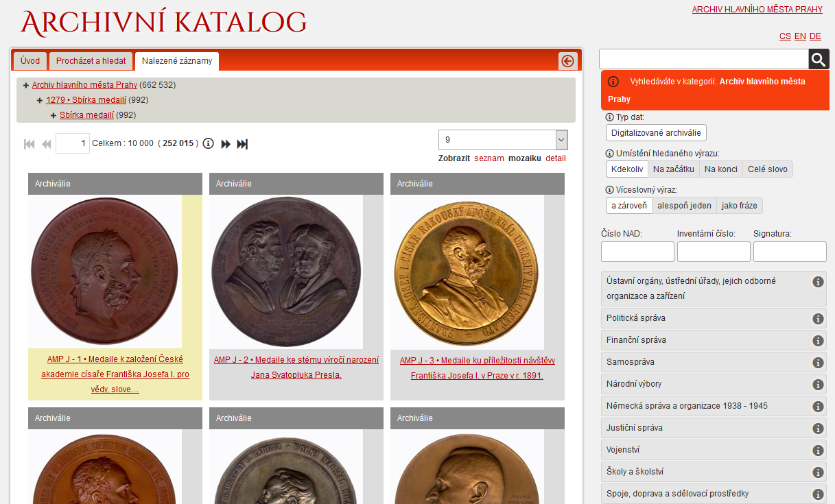Viewport: 835px width, 504px height.
Task: Show info for Vojenství category
Action: [818, 451]
